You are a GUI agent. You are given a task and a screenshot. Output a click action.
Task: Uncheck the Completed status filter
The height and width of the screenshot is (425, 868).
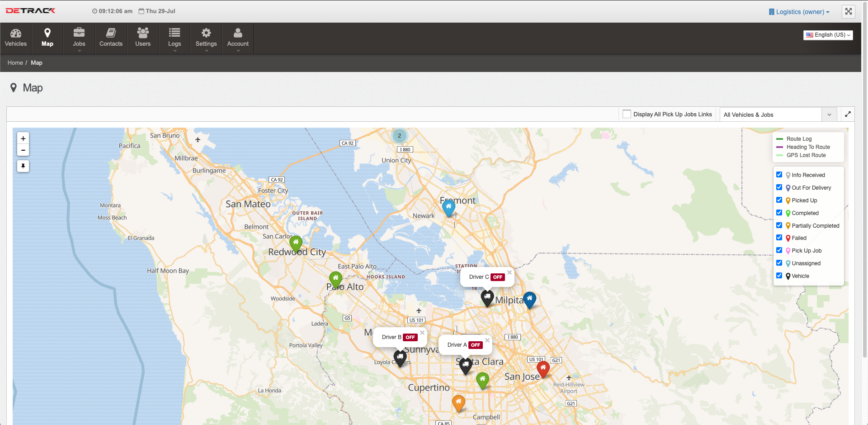point(779,213)
